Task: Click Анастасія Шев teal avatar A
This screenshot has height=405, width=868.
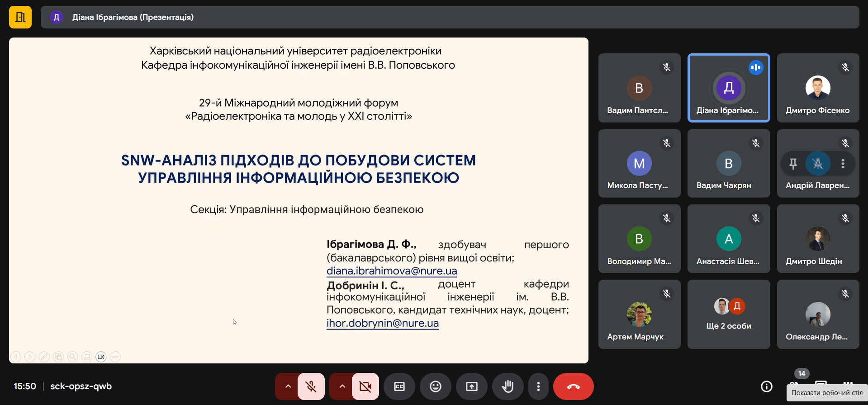Action: pyautogui.click(x=729, y=239)
